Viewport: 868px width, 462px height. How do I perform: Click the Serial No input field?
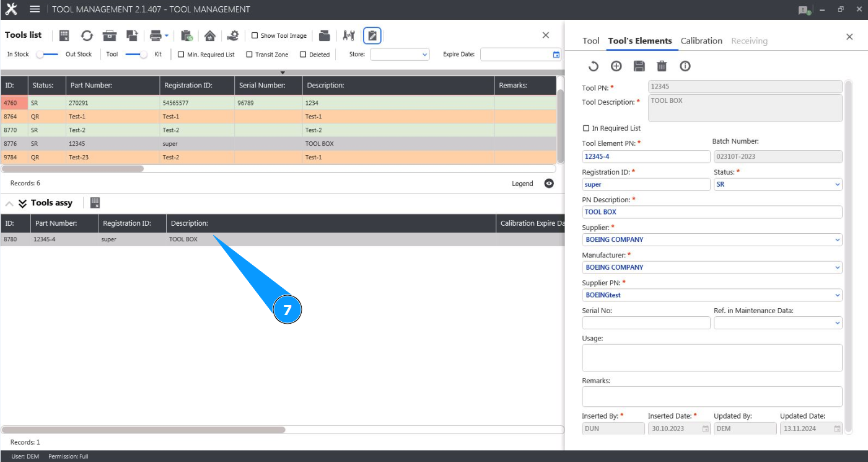(646, 323)
